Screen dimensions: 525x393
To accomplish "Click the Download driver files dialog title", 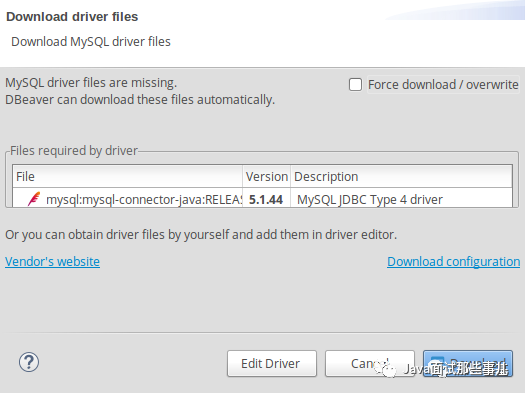I will point(72,17).
